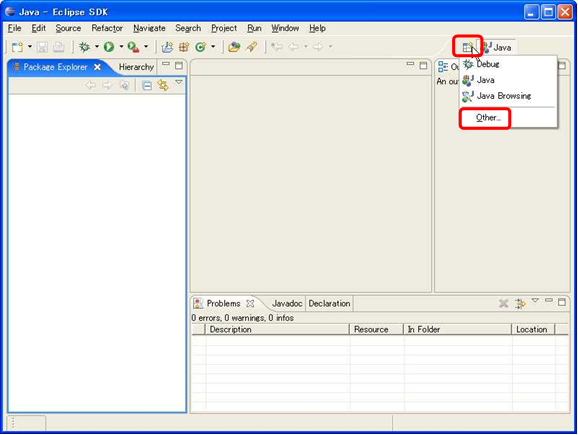Open the Forward history dropdown arrow
The width and height of the screenshot is (578, 435).
(331, 46)
